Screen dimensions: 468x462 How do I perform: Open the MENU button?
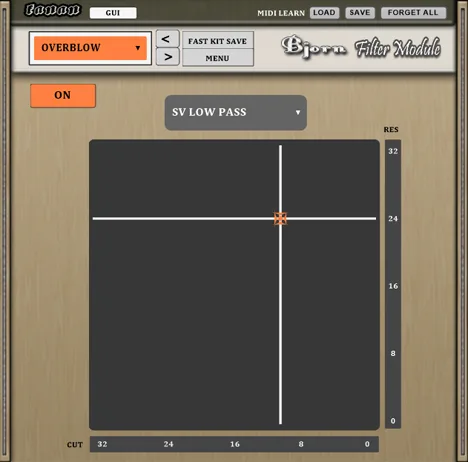(218, 58)
